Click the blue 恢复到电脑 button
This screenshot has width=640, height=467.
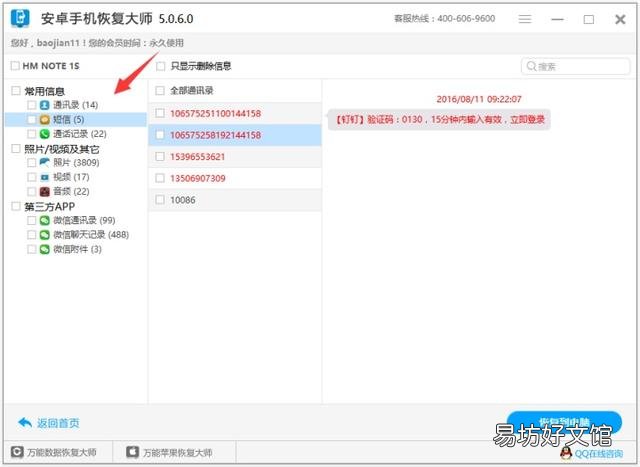point(564,422)
